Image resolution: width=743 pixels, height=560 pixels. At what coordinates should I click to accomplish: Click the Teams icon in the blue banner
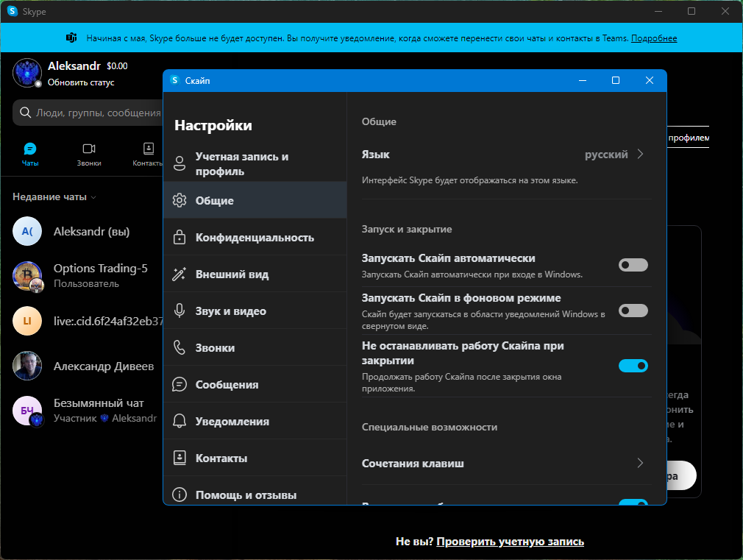[71, 38]
